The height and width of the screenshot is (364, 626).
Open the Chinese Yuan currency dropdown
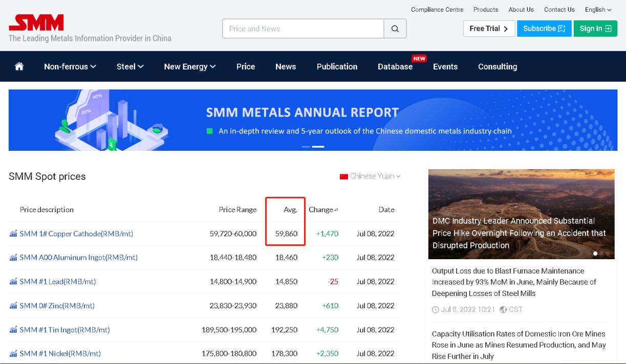point(370,176)
